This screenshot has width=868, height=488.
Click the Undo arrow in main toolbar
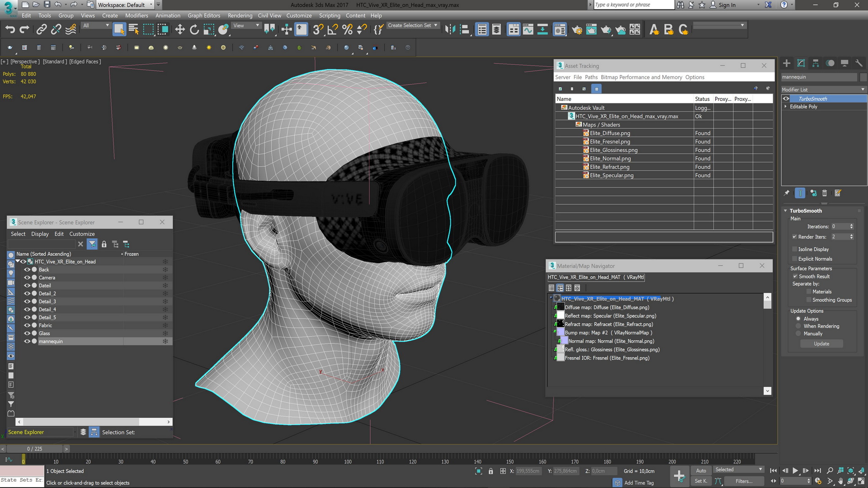(x=10, y=29)
